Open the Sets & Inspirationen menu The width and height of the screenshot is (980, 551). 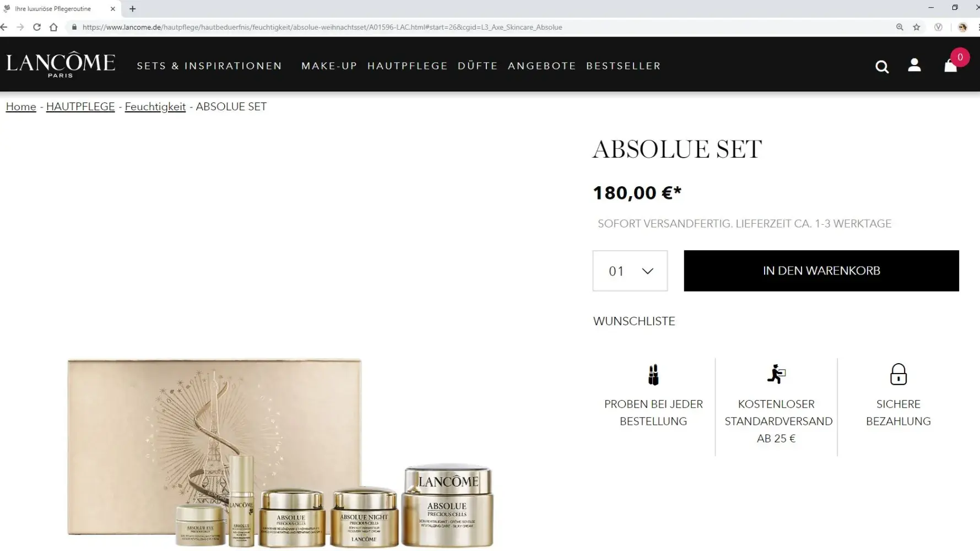pos(209,66)
